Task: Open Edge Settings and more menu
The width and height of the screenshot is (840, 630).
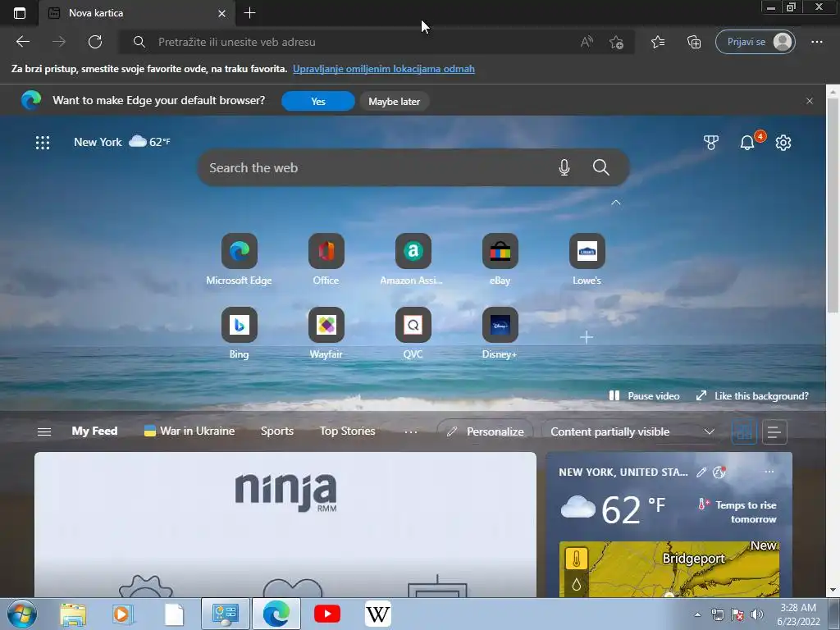Action: click(817, 42)
